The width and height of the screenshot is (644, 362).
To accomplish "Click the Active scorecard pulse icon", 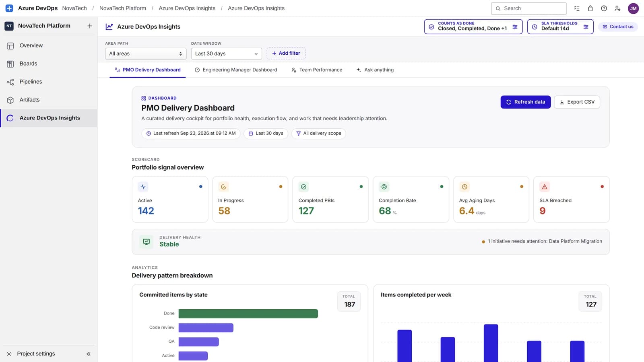I will coord(143,187).
